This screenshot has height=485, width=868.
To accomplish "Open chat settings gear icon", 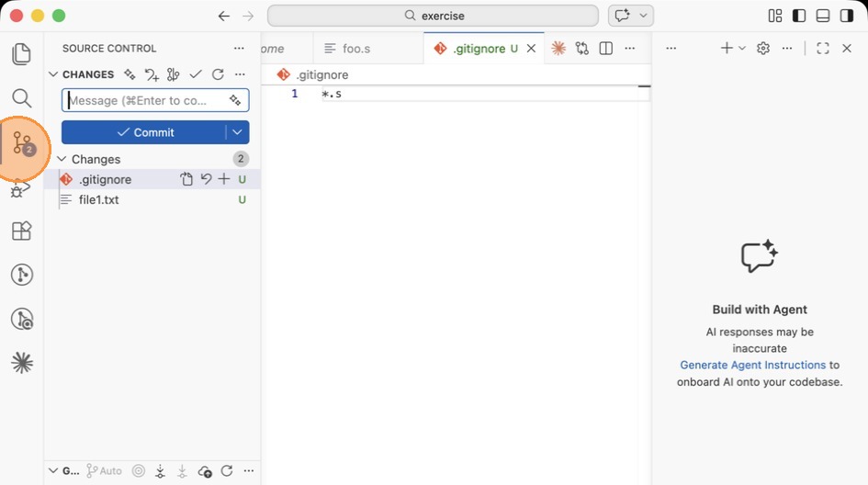I will pyautogui.click(x=763, y=49).
